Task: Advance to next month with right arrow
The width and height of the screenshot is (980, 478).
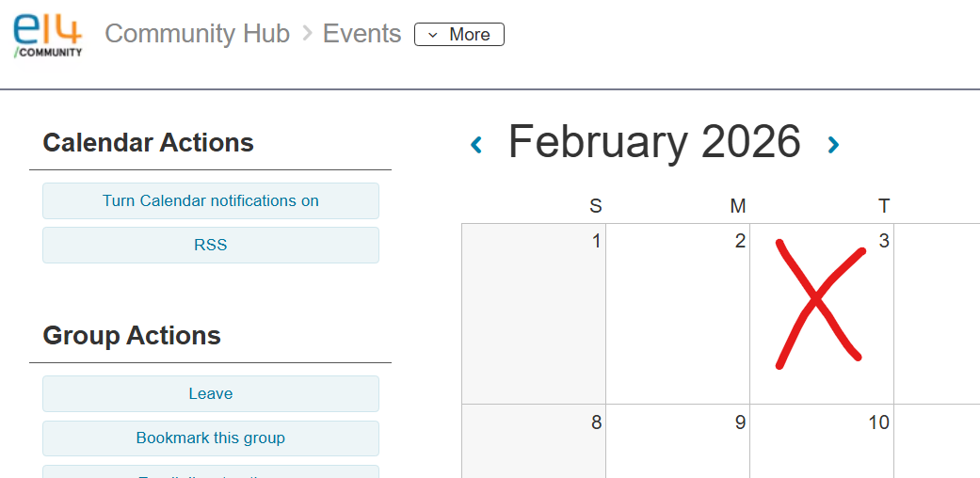Action: [833, 145]
